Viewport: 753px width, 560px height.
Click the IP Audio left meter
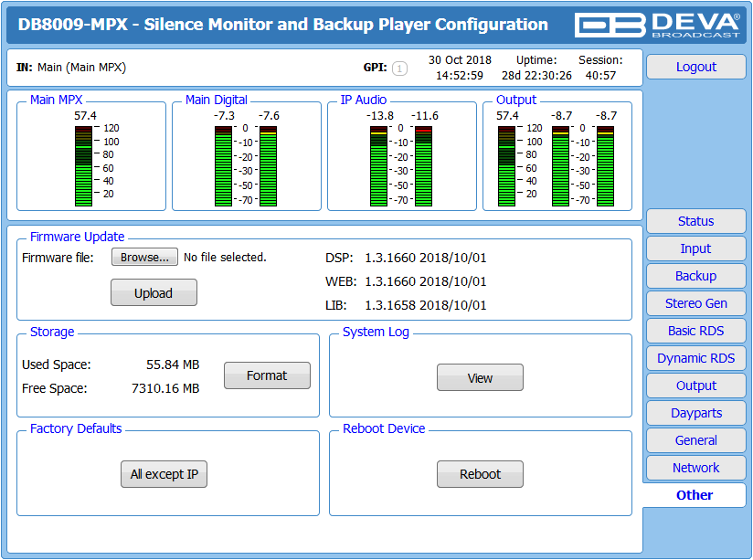[378, 166]
